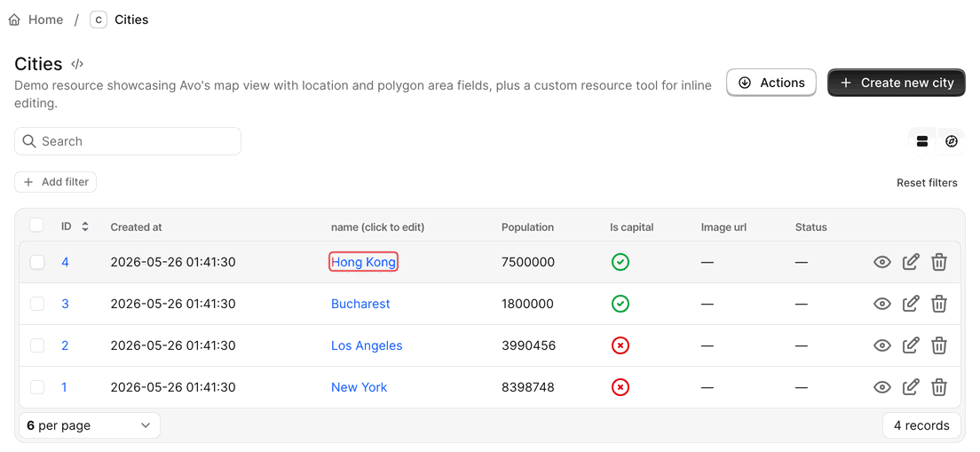The width and height of the screenshot is (980, 452).
Task: Edit the Los Angeles name inline
Action: tap(367, 345)
